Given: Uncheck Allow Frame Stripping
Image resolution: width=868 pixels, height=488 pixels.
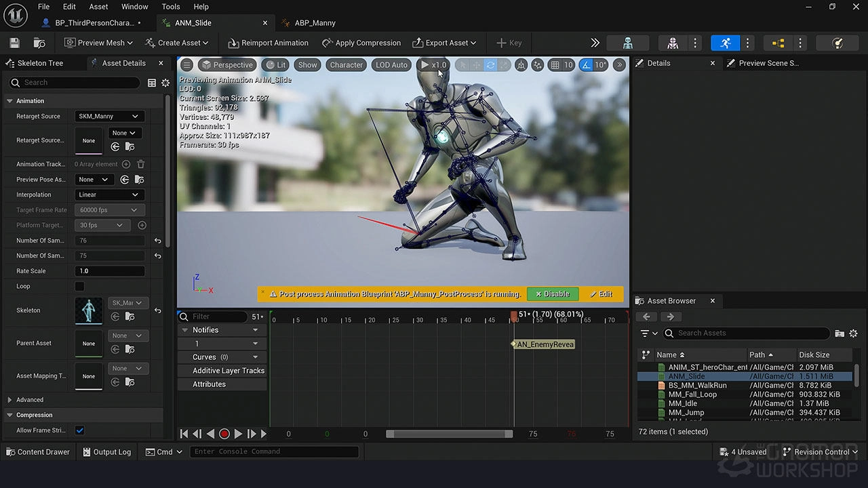Looking at the screenshot, I should click(x=79, y=430).
